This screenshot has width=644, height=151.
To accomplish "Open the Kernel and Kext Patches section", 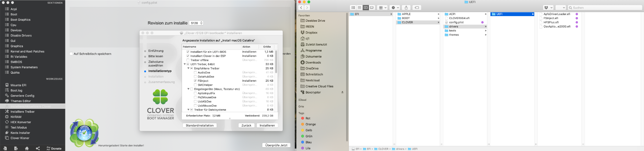I will [27, 52].
